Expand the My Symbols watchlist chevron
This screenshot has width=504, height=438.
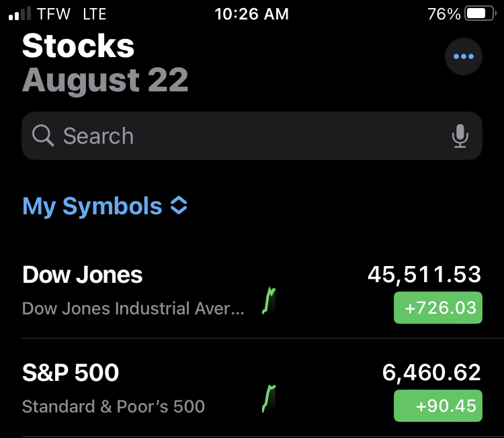pos(179,206)
